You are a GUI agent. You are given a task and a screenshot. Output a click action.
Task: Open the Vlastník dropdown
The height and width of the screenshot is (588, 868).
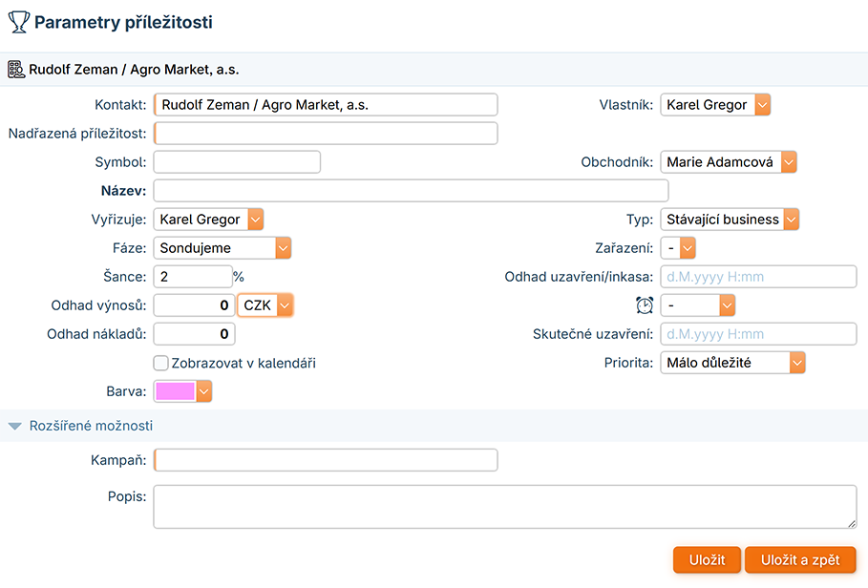tap(714, 105)
